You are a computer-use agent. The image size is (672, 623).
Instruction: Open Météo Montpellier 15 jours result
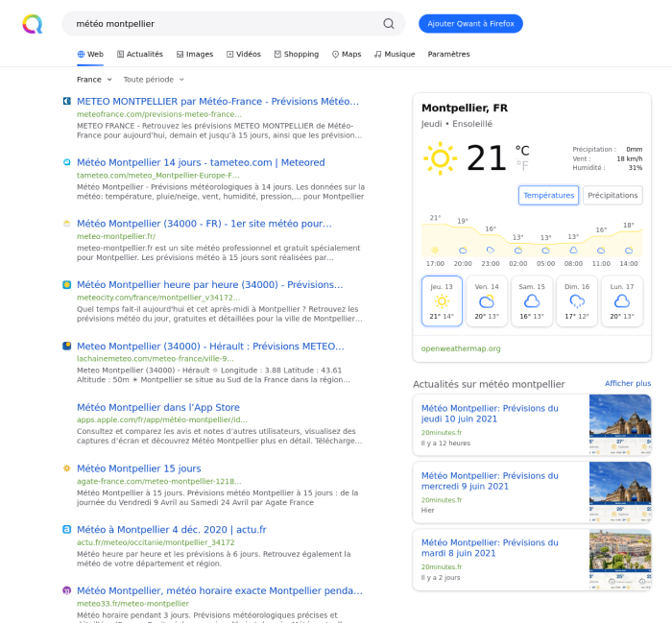tap(139, 468)
